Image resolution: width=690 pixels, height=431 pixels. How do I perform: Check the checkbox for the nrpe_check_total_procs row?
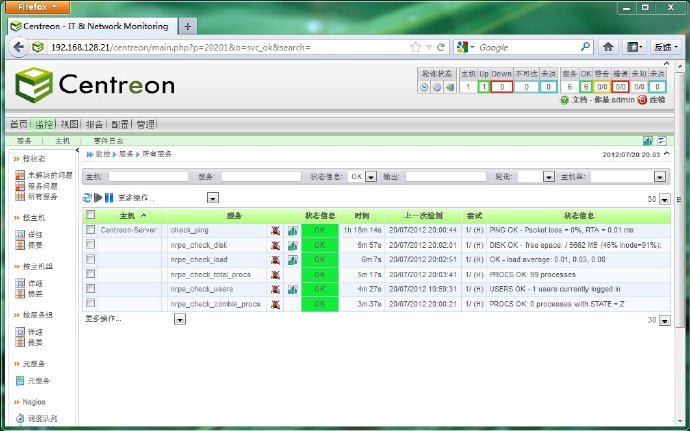[x=90, y=273]
